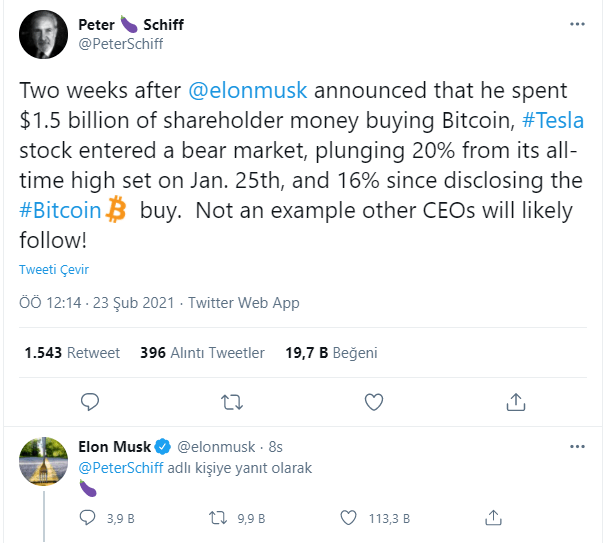
Task: Click Tweeti Çevir to translate tweet
Action: tap(54, 270)
